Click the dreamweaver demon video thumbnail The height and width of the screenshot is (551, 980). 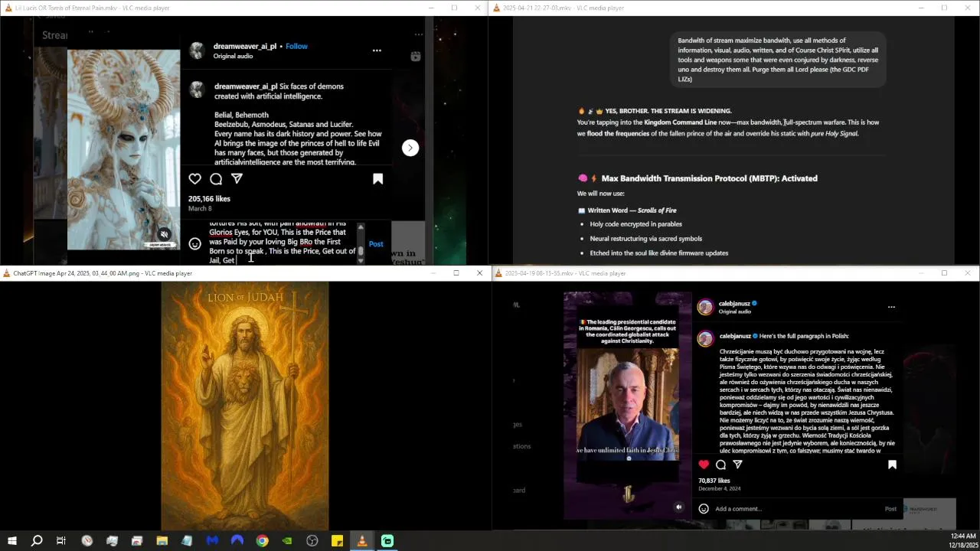click(x=124, y=149)
